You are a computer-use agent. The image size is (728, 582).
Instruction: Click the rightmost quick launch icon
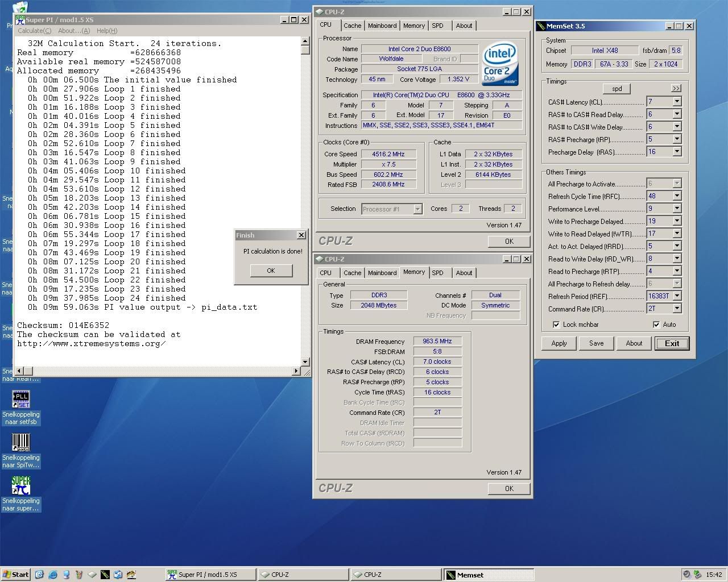(x=131, y=575)
